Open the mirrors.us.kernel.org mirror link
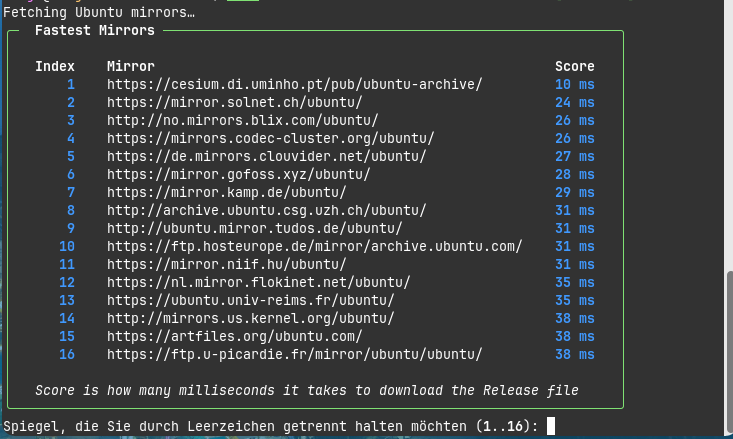This screenshot has height=439, width=733. pyautogui.click(x=251, y=318)
